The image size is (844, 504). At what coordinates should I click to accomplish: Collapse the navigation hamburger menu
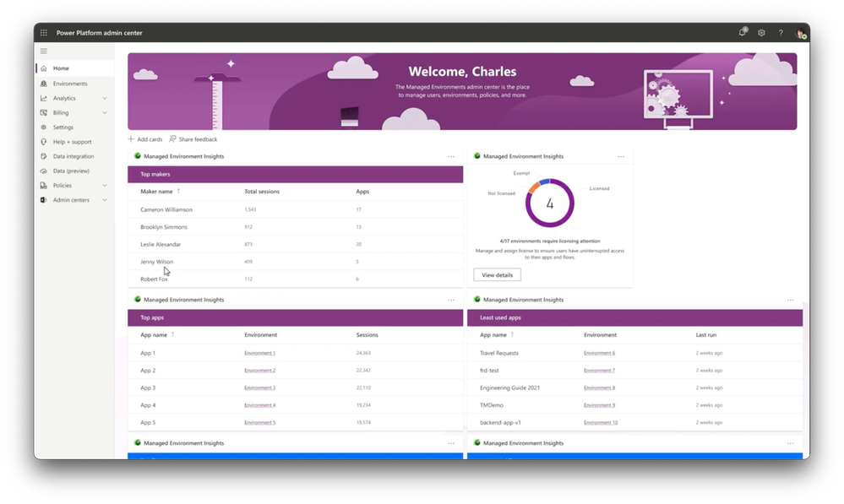[44, 51]
